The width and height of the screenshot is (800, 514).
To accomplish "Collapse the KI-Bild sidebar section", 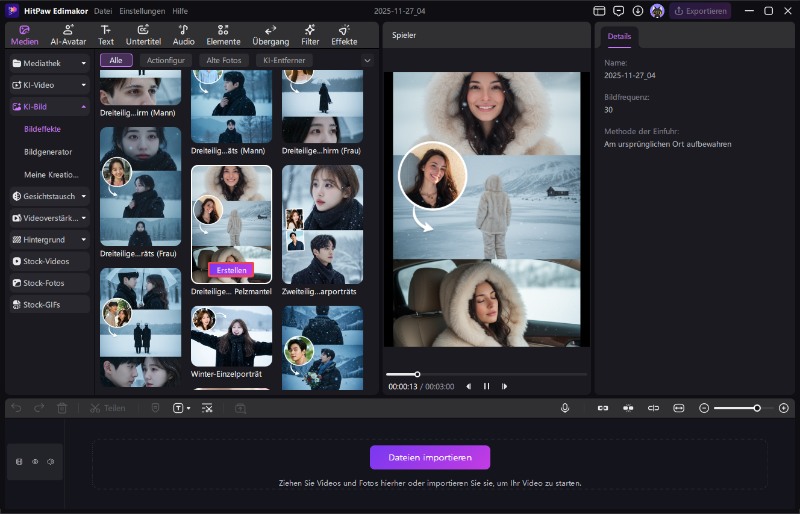I will click(84, 106).
